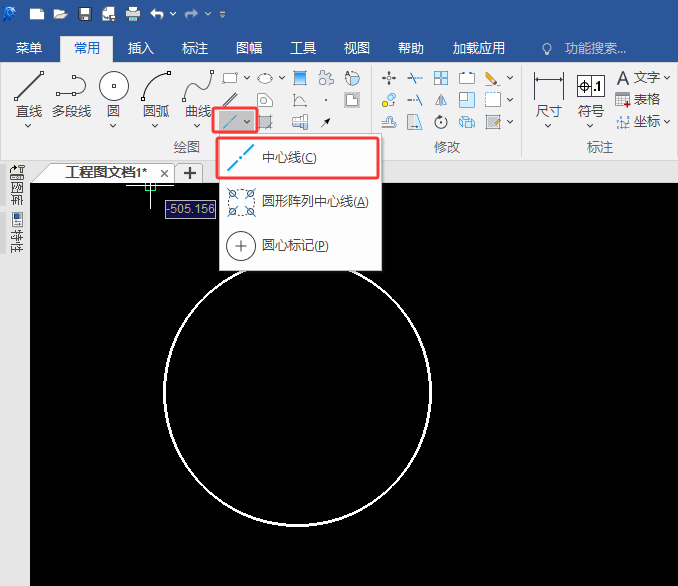Switch to the 图幅 ribbon tab
Viewport: 678px width, 586px height.
coord(249,48)
